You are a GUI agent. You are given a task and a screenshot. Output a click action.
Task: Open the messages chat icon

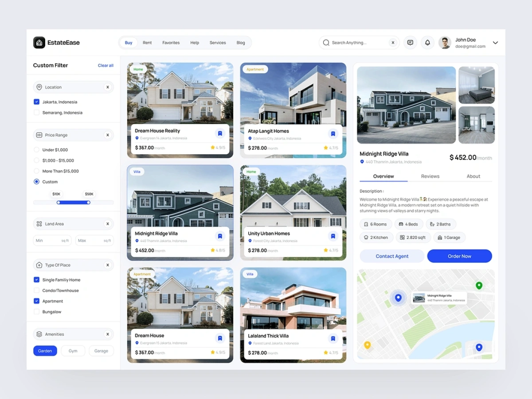tap(410, 43)
